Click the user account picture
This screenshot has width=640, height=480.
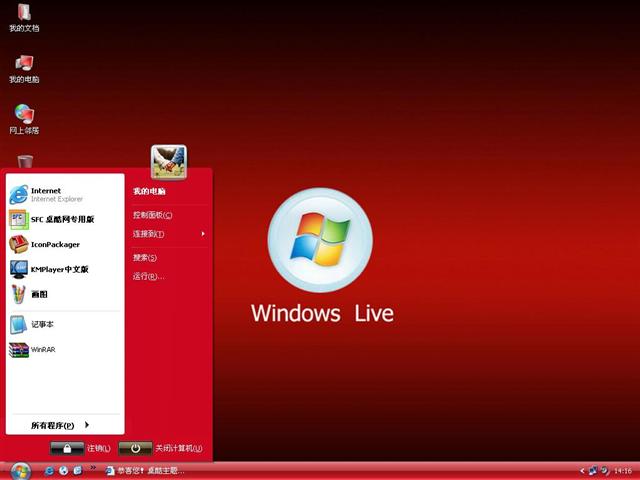169,162
